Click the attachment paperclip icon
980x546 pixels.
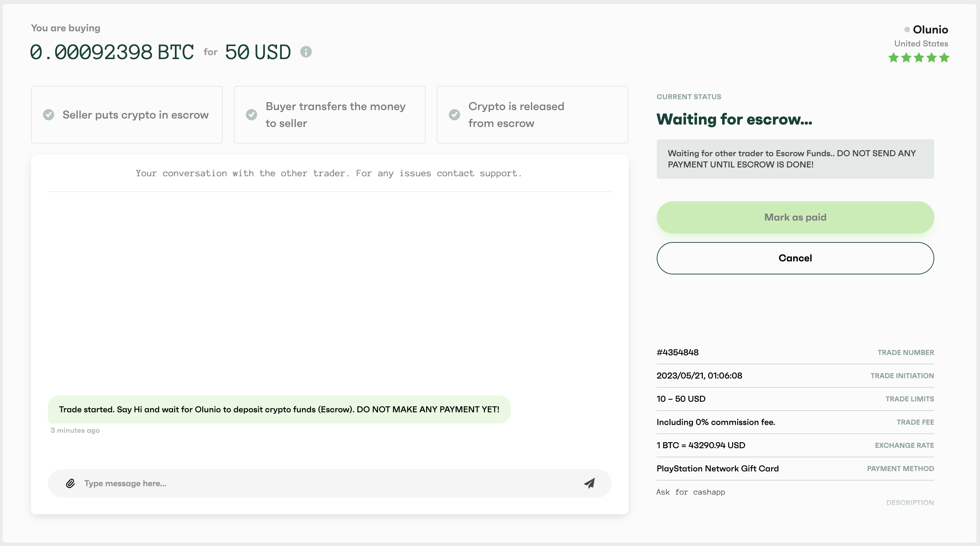(x=71, y=483)
